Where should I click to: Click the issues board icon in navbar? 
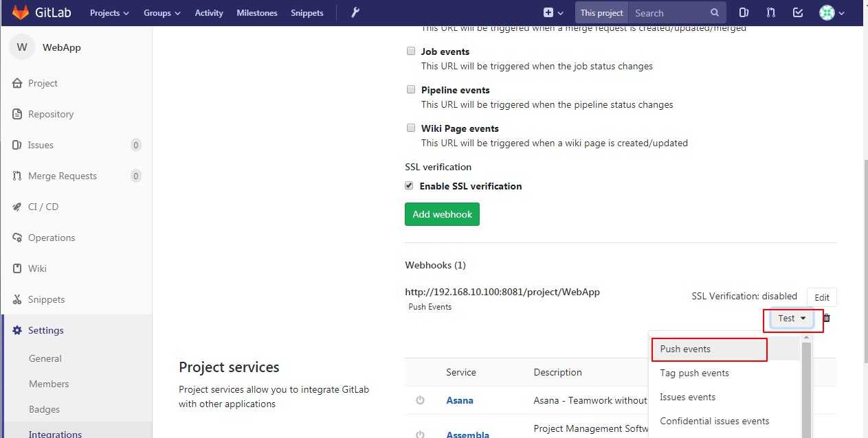[x=744, y=12]
